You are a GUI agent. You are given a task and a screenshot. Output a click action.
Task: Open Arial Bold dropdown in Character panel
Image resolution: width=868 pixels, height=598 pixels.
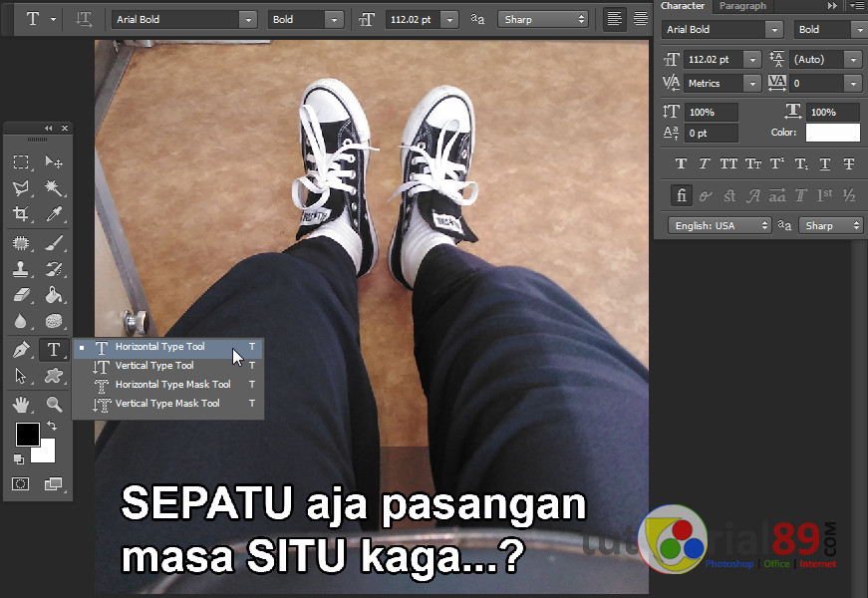coord(774,29)
